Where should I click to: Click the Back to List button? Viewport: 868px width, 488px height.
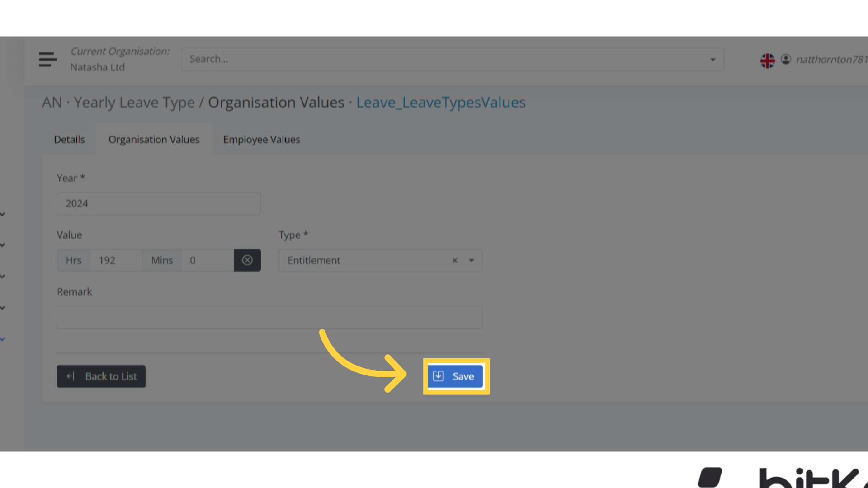click(101, 376)
